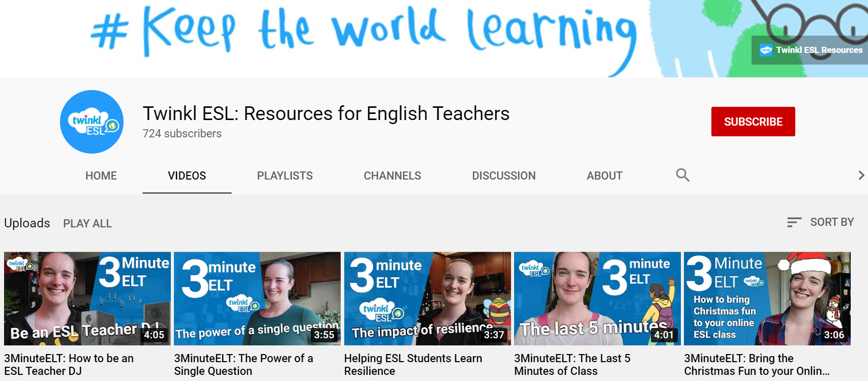Click the channel search magnifier icon
The width and height of the screenshot is (868, 381).
pos(682,175)
